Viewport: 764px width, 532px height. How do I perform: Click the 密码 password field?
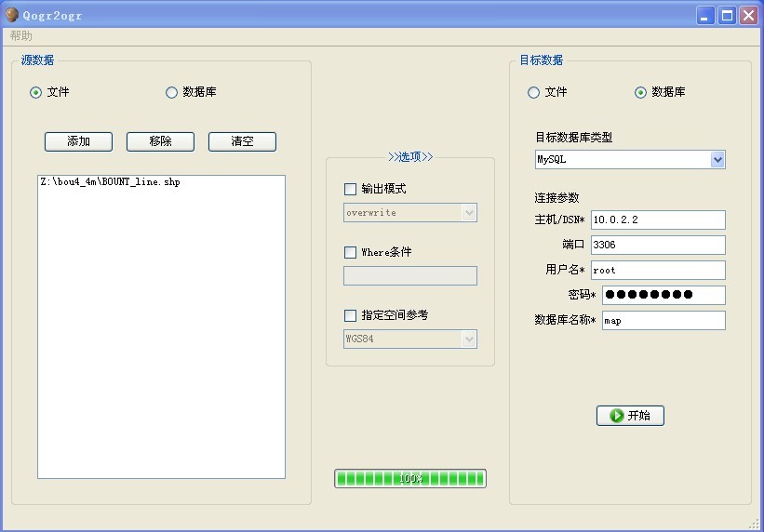tap(663, 295)
